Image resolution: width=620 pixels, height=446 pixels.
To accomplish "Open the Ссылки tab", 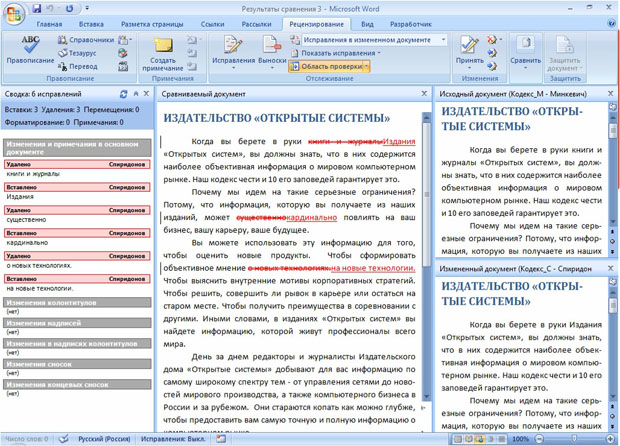I will click(x=212, y=24).
